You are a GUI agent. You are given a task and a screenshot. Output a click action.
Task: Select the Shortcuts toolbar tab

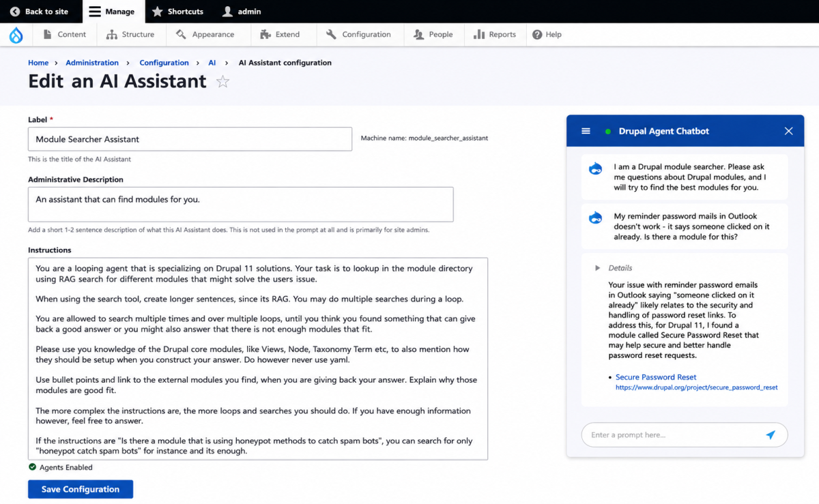[177, 12]
